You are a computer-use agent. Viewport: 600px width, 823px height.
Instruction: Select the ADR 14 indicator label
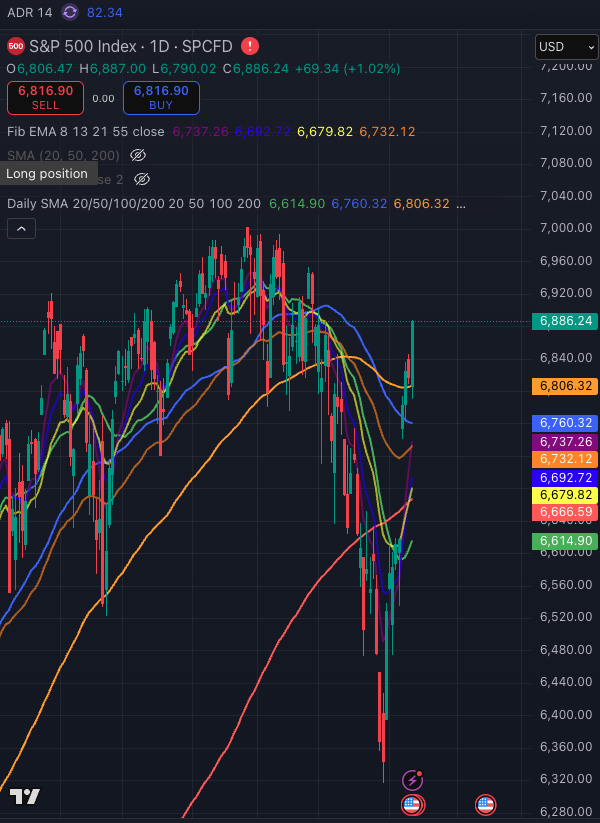click(29, 13)
